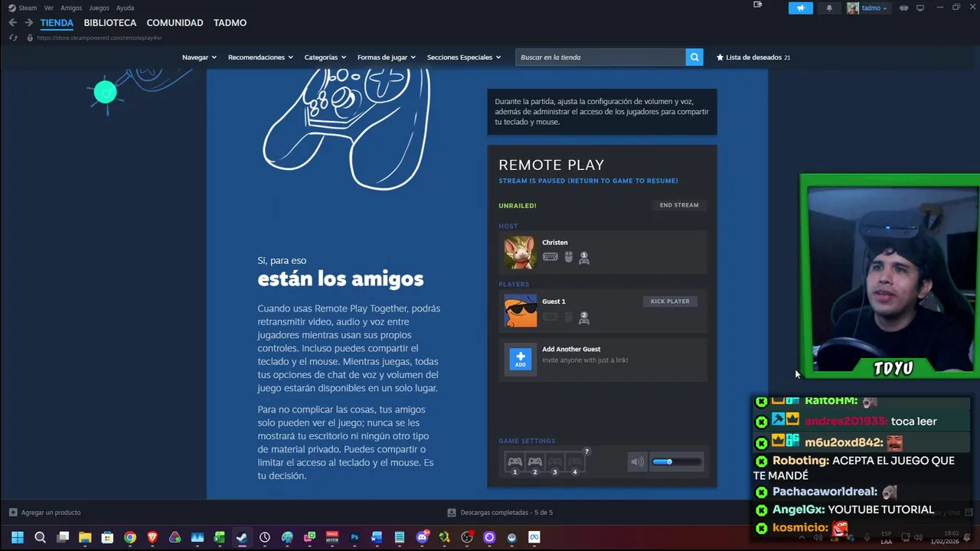Open the TADMO profile tab
Viewport: 980px width, 551px height.
(230, 23)
